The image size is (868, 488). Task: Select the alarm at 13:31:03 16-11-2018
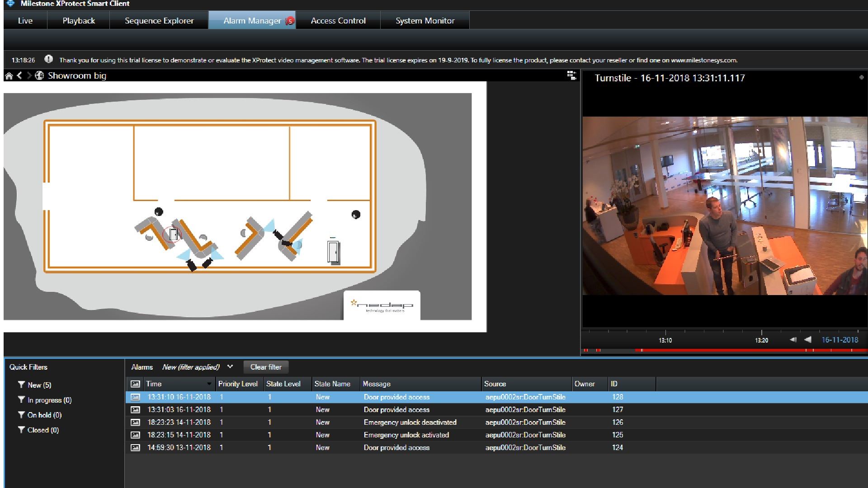[496, 410]
